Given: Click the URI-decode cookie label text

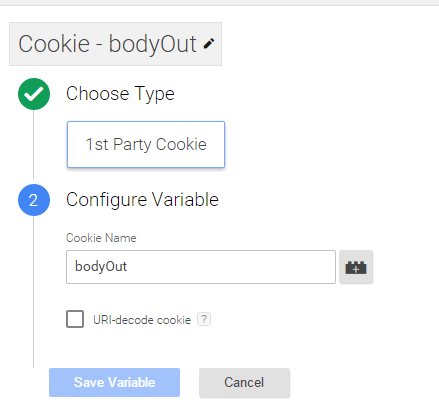Looking at the screenshot, I should click(x=142, y=320).
